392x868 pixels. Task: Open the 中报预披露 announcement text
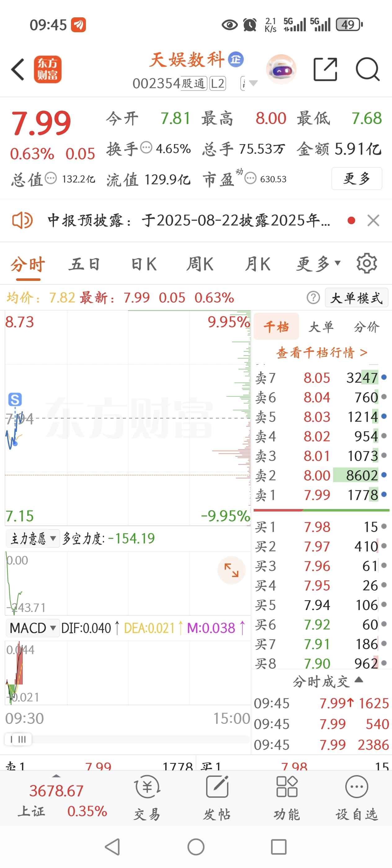[x=189, y=221]
